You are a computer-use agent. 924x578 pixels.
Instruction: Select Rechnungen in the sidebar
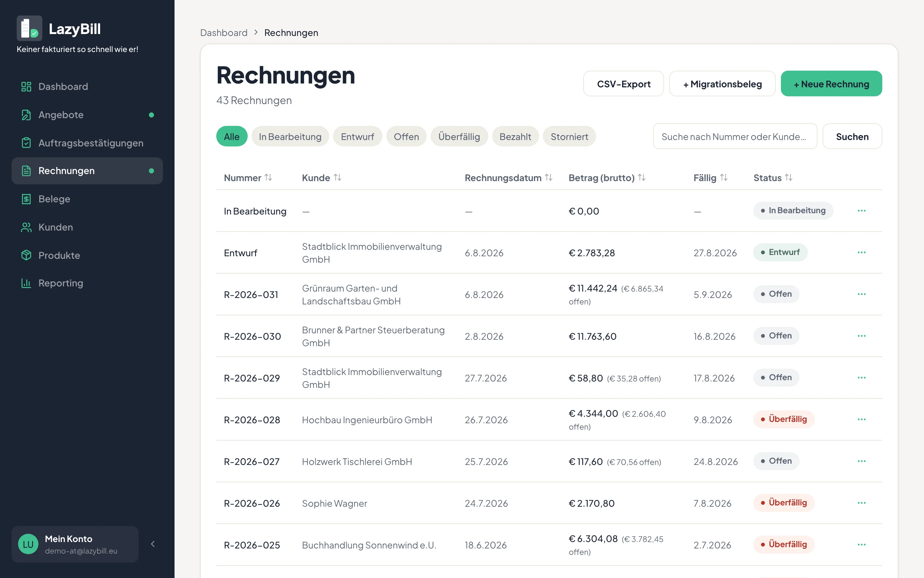pos(87,171)
